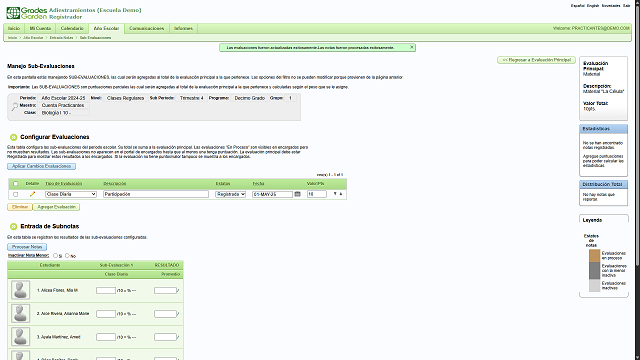The width and height of the screenshot is (640, 360).
Task: Open photo of student Arce Rivera
Action: coord(20,313)
